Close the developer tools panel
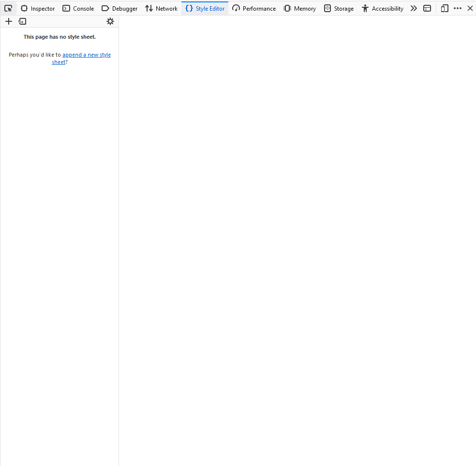 coord(470,9)
